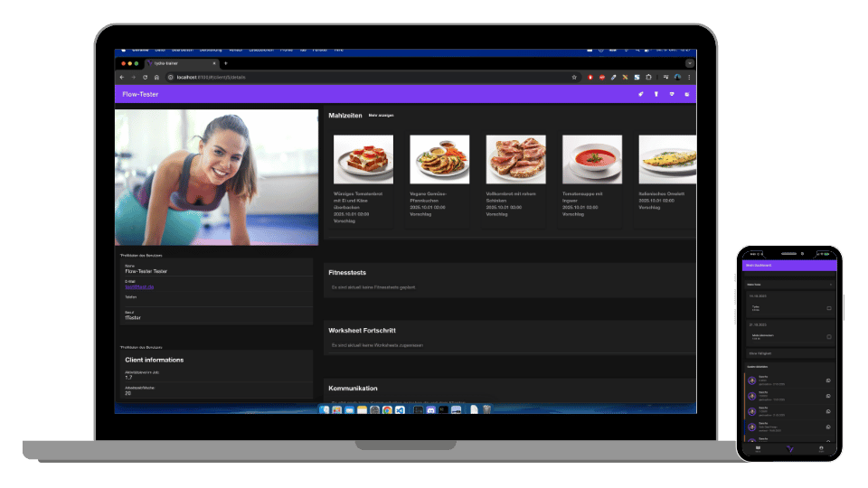The width and height of the screenshot is (868, 488).
Task: Open Visual Studio Code from the dock
Action: click(400, 410)
